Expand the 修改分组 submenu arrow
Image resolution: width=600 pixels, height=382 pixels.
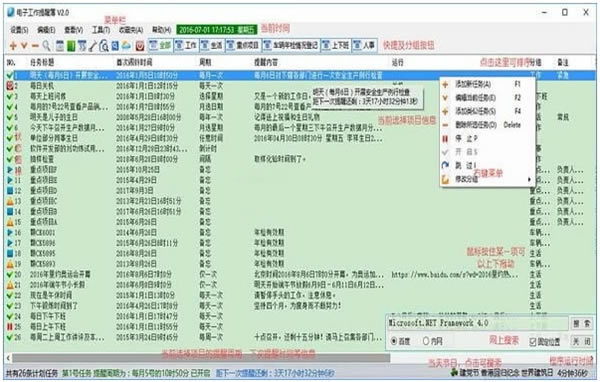(x=530, y=179)
